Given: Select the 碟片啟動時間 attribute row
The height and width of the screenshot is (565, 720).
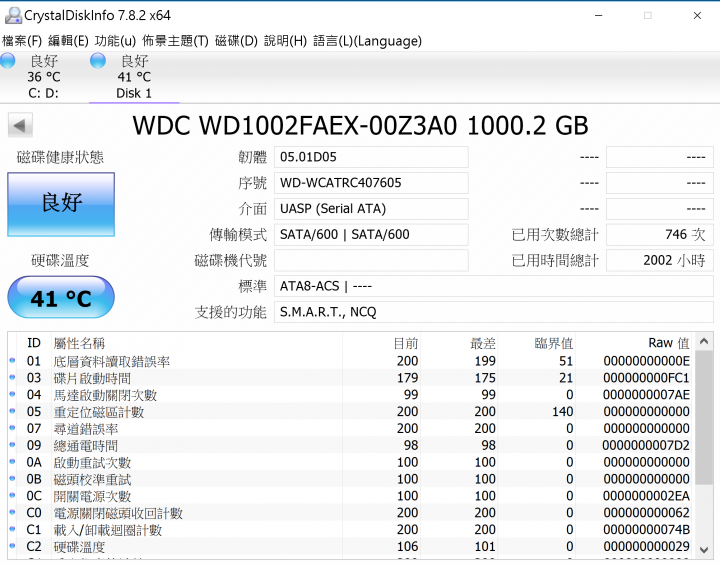Looking at the screenshot, I should point(351,378).
